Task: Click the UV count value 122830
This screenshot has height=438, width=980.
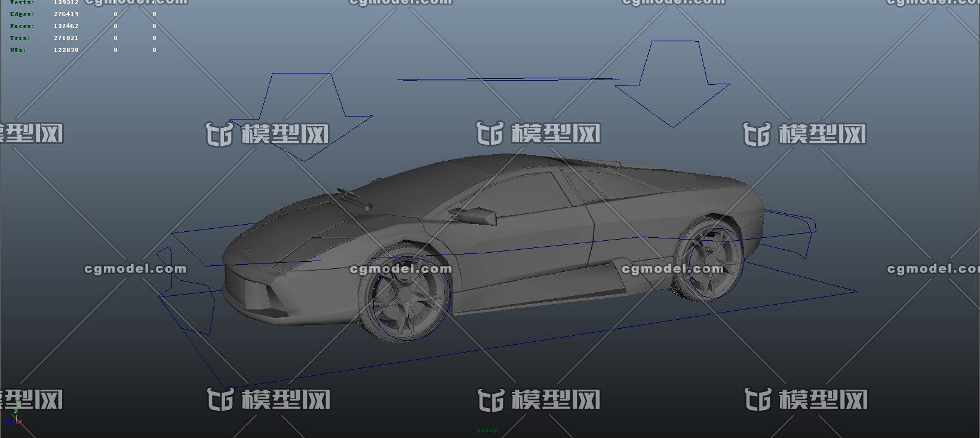Action: click(66, 50)
